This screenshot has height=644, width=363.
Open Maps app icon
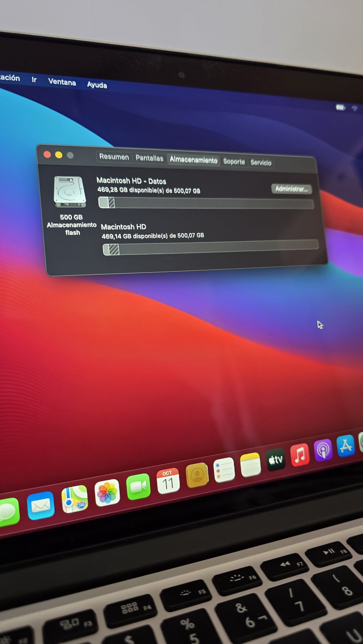pos(75,499)
